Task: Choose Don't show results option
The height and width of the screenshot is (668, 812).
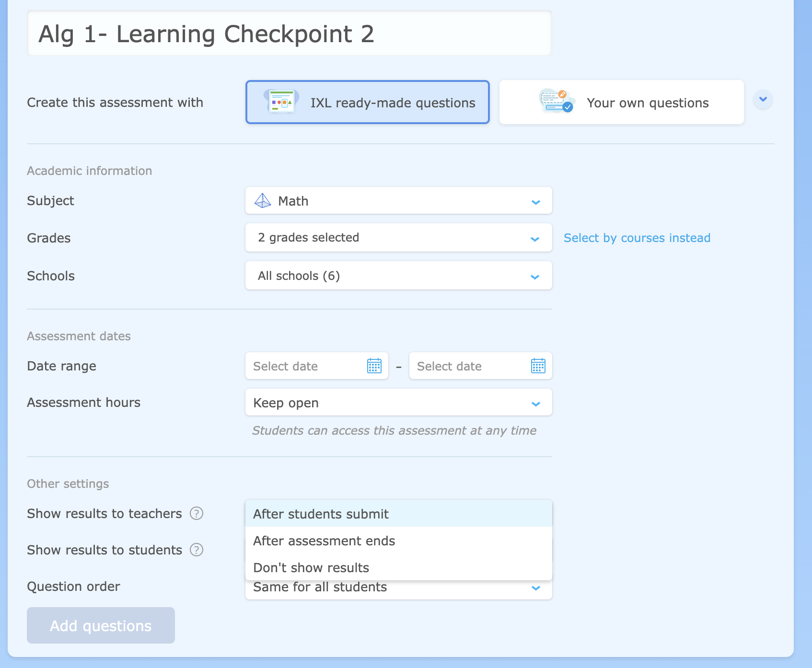Action: (311, 567)
